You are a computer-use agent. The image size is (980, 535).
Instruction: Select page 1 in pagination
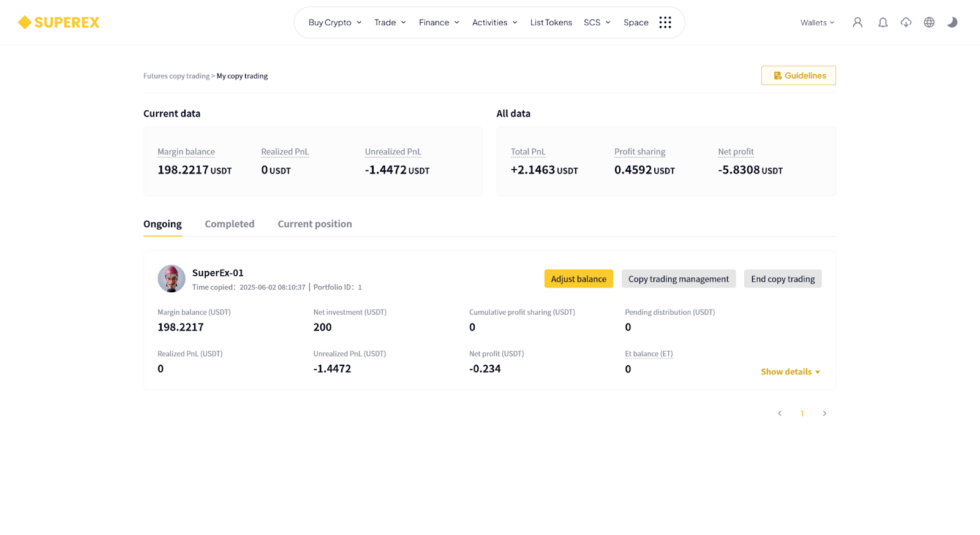[x=802, y=414]
